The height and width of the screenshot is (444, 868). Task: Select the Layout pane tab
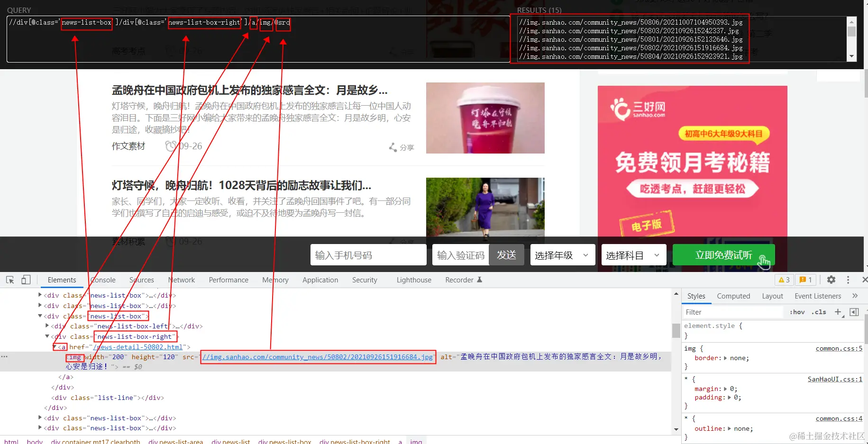[773, 296]
